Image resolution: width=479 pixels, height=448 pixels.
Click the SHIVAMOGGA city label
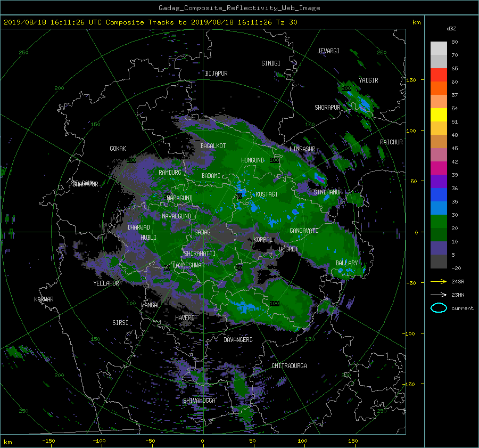(x=199, y=401)
